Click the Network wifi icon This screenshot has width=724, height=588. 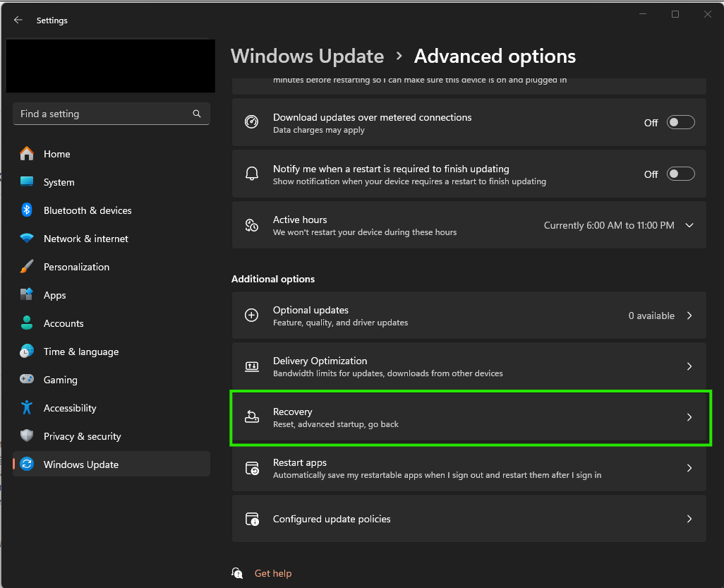click(27, 239)
